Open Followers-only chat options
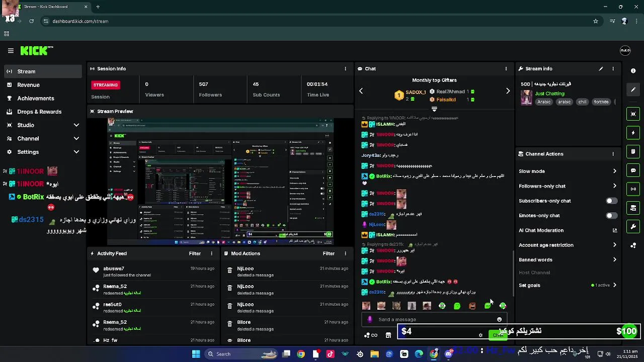This screenshot has width=644, height=362. pyautogui.click(x=568, y=186)
